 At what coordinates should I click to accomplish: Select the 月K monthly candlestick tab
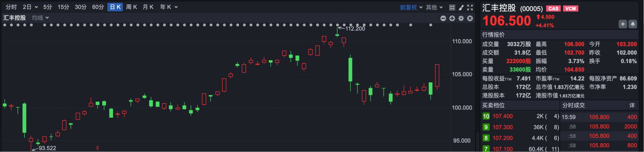[x=148, y=7]
